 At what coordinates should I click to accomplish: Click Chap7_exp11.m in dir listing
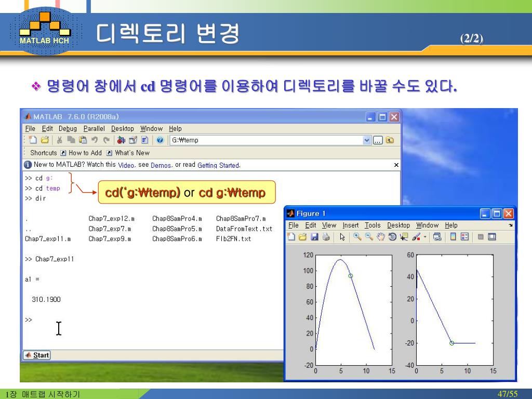(x=48, y=239)
